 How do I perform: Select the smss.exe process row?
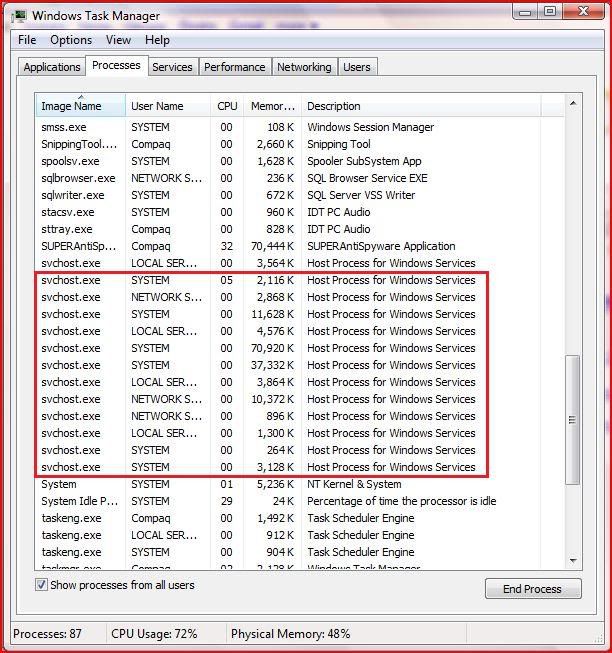[300, 127]
